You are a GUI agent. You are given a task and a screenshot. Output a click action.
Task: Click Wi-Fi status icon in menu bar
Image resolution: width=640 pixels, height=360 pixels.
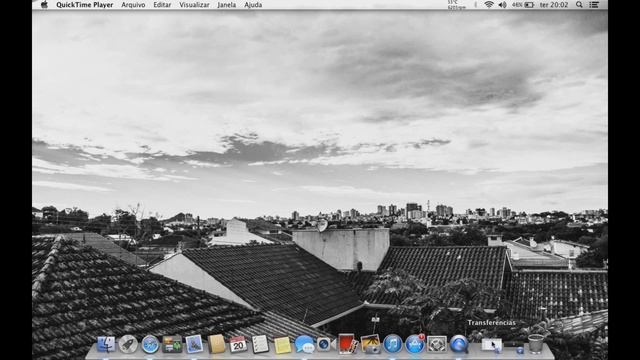[x=489, y=5]
